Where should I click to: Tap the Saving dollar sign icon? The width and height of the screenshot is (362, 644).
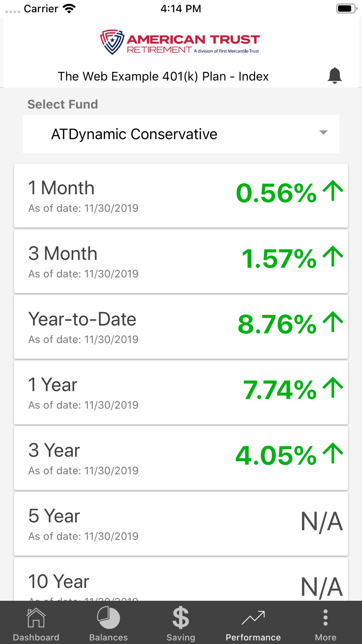click(181, 618)
